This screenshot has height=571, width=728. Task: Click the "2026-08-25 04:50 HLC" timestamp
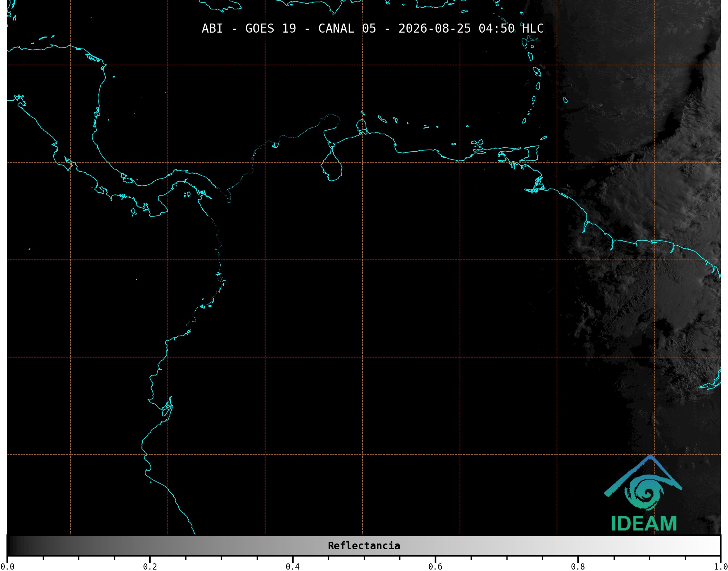point(471,28)
